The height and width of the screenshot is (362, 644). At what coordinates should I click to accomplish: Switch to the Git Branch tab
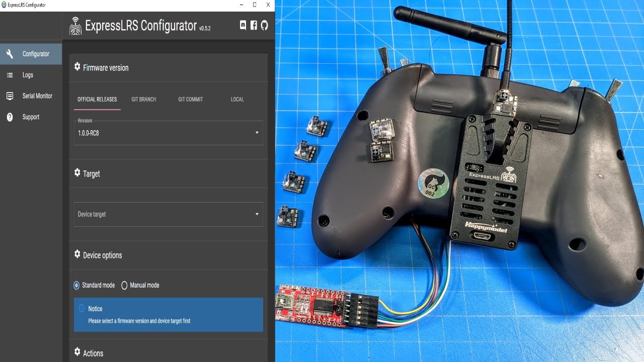tap(144, 100)
